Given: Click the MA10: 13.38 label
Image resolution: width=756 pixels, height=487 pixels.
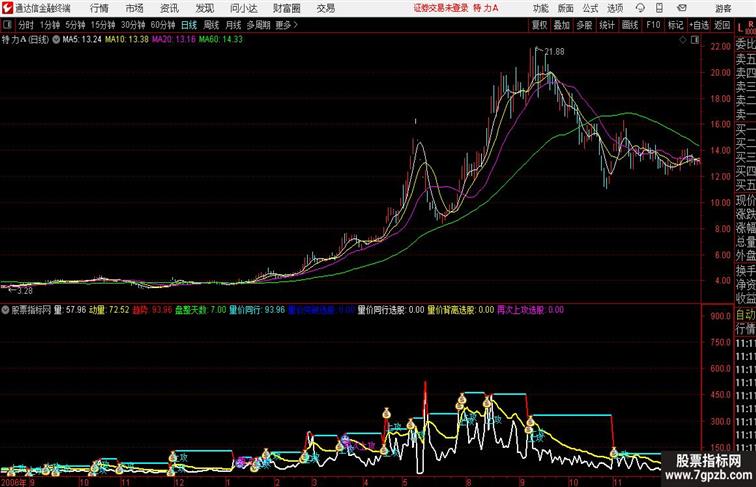Looking at the screenshot, I should tap(127, 40).
